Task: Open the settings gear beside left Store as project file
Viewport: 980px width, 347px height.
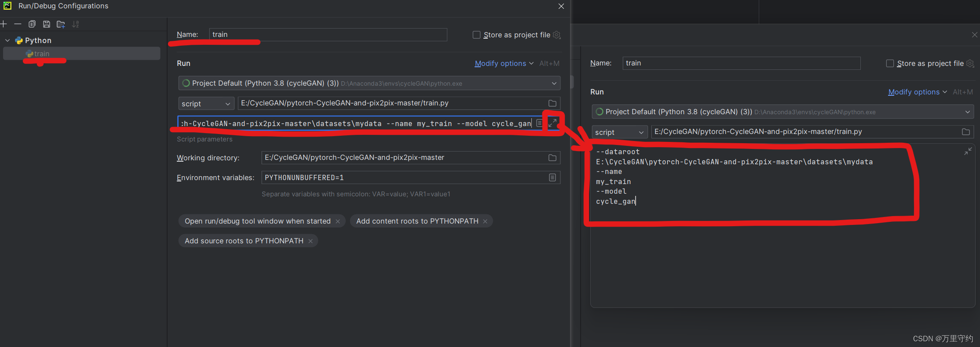Action: click(x=557, y=35)
